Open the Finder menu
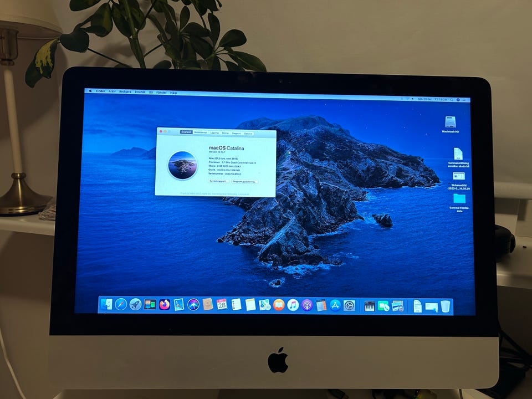 (x=100, y=91)
